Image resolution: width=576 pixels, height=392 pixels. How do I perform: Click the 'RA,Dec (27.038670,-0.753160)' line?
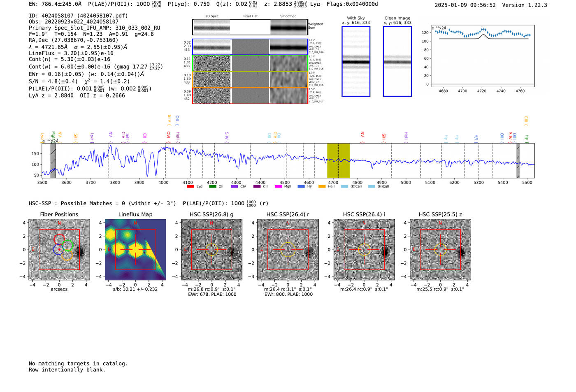(74, 40)
